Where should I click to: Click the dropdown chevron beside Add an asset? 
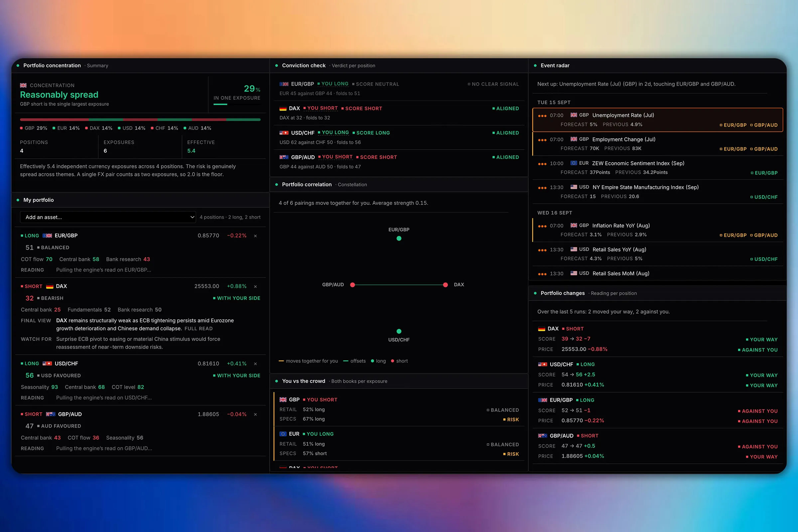[x=193, y=217]
